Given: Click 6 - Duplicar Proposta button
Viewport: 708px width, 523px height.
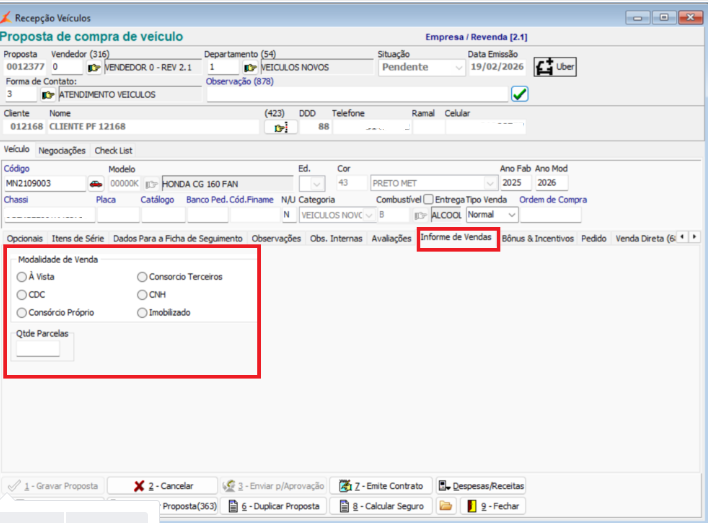Looking at the screenshot, I should [x=274, y=506].
